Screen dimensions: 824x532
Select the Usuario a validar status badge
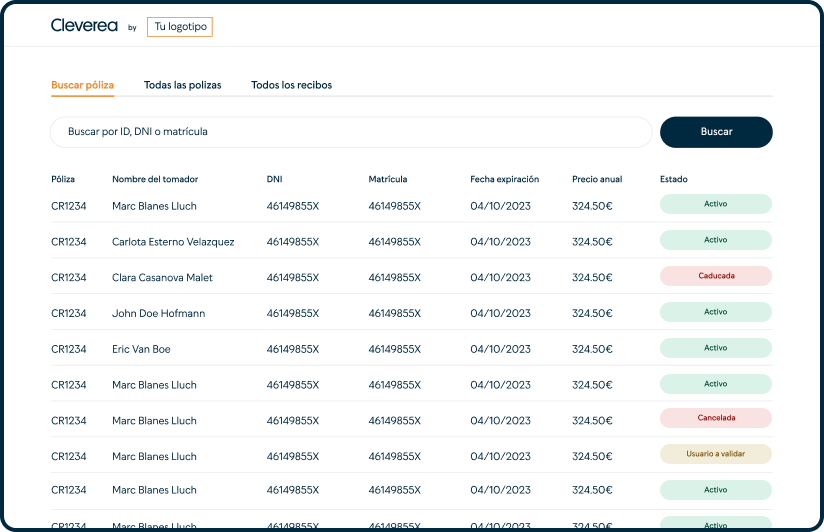pos(715,454)
